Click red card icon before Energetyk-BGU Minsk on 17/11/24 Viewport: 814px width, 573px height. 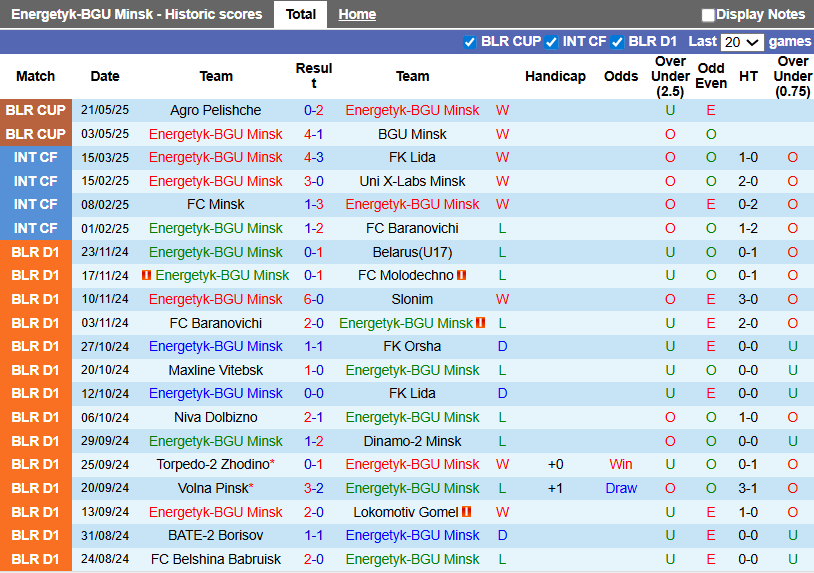pos(146,275)
